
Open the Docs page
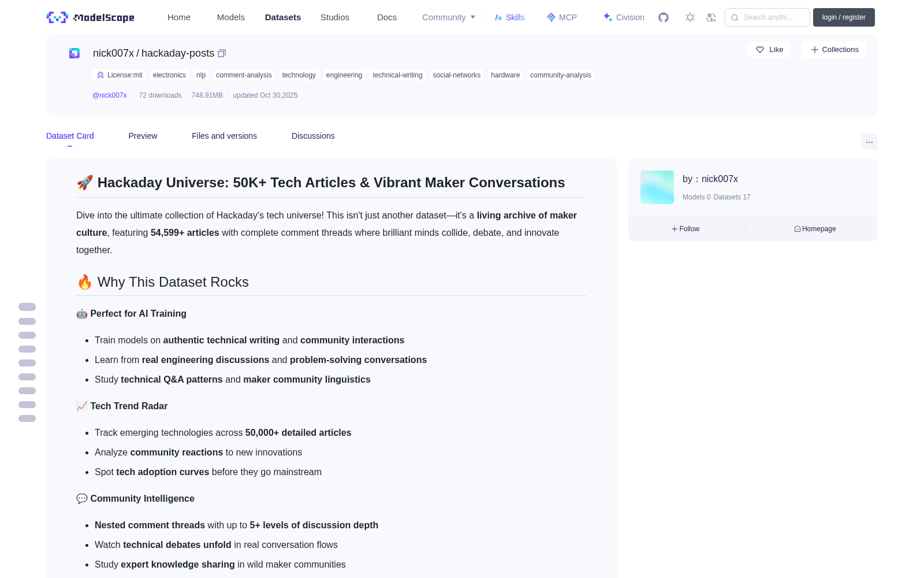387,17
